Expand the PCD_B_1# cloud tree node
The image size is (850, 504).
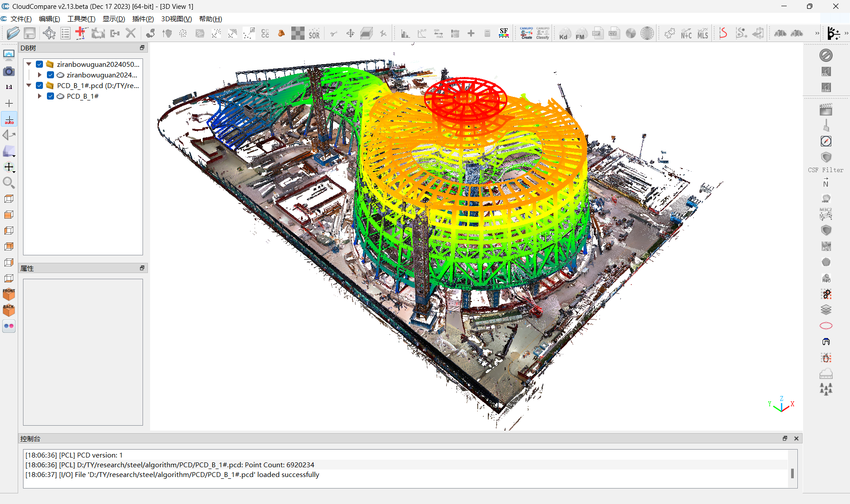(39, 96)
